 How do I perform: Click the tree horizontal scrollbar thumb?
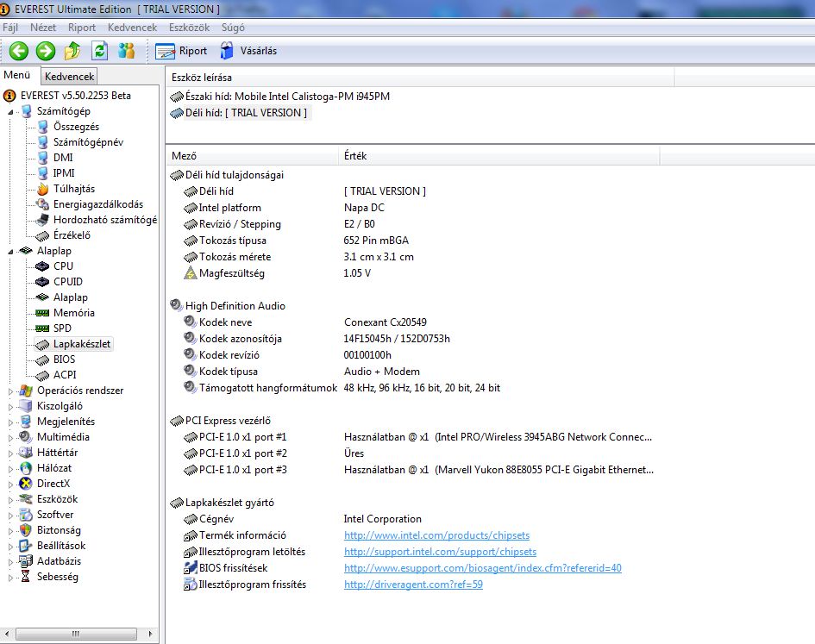coord(77,634)
